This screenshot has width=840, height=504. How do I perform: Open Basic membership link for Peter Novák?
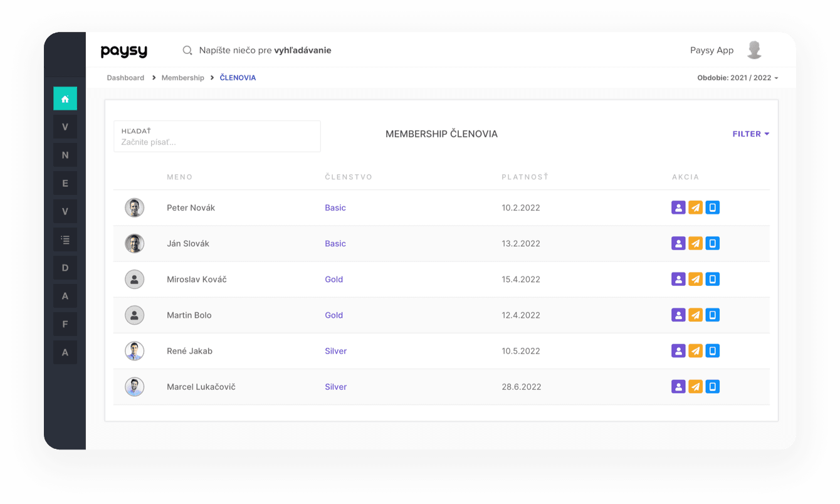point(335,207)
